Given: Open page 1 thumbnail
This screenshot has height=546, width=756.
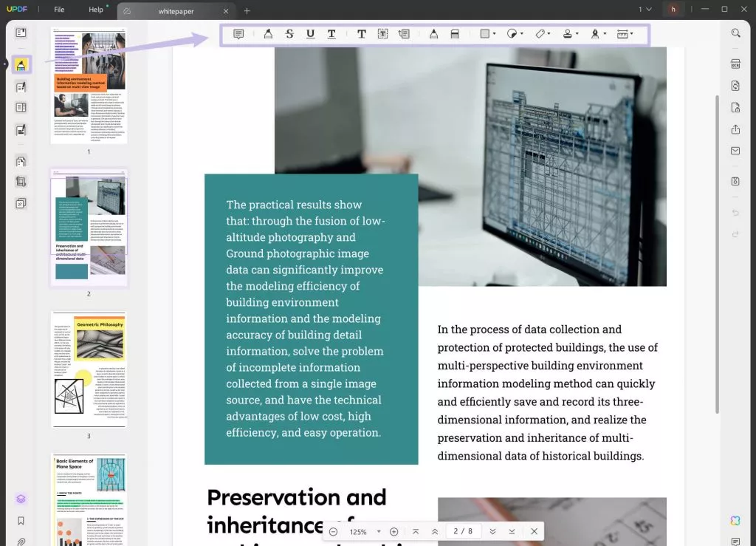Looking at the screenshot, I should [89, 86].
